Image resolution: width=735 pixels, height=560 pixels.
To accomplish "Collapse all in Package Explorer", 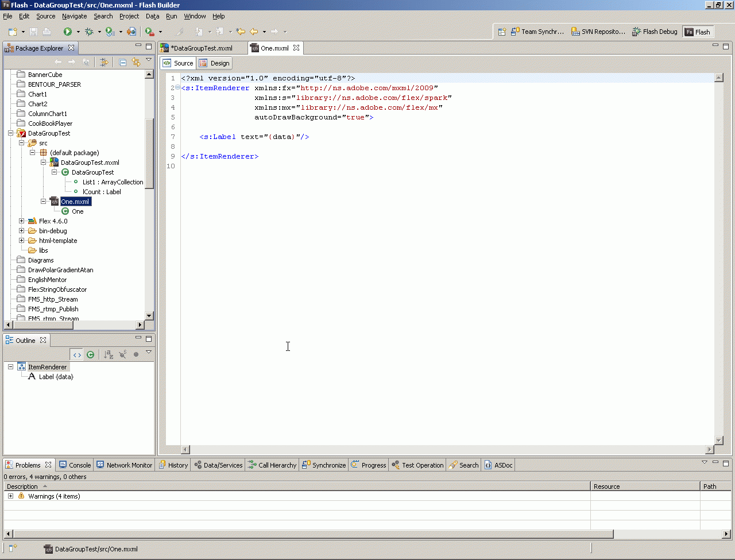I will point(123,62).
